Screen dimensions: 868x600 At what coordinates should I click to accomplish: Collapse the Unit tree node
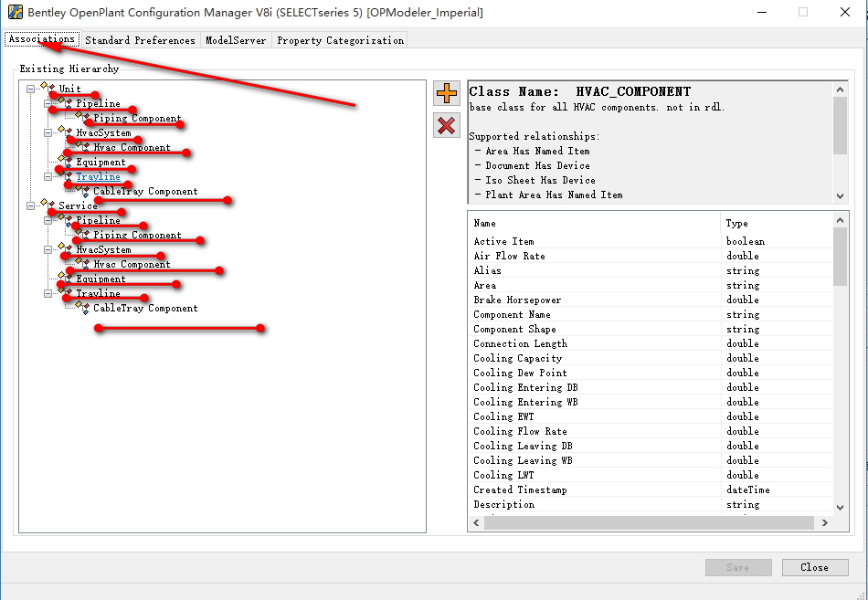(x=30, y=89)
